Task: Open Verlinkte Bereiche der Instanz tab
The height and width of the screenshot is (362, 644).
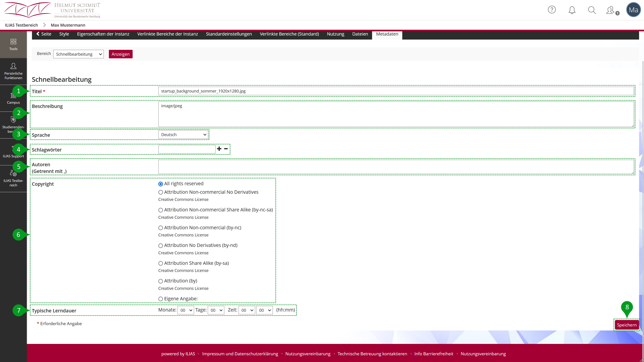Action: click(167, 34)
